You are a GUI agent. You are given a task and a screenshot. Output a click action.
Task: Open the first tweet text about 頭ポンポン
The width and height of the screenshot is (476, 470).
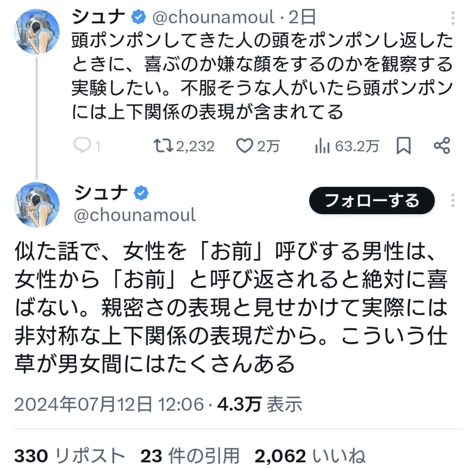(x=262, y=76)
